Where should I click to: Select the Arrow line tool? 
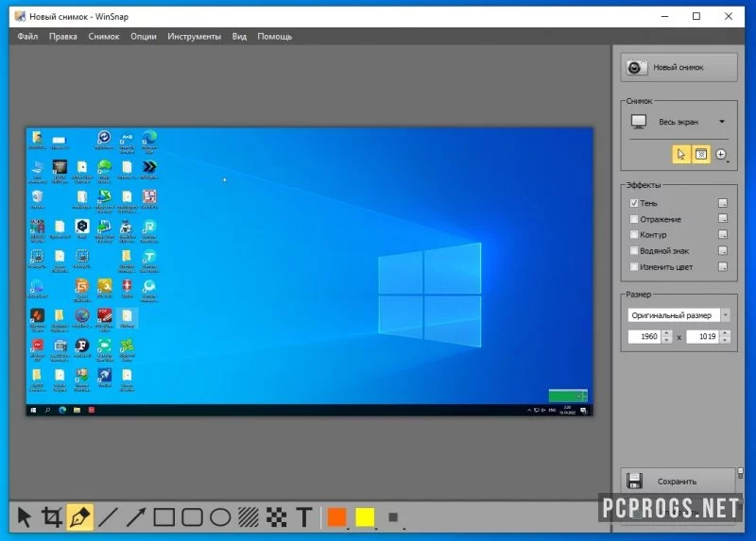(136, 517)
